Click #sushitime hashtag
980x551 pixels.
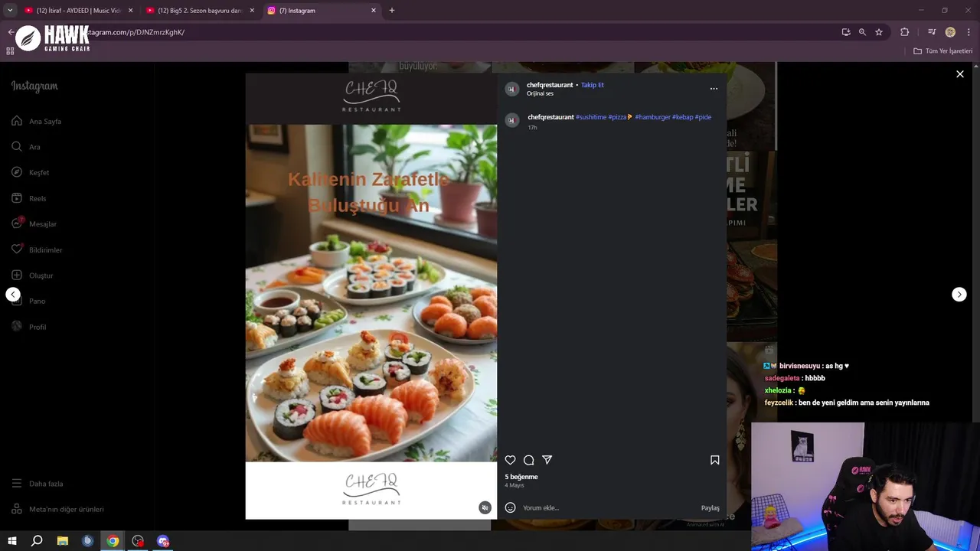(591, 117)
